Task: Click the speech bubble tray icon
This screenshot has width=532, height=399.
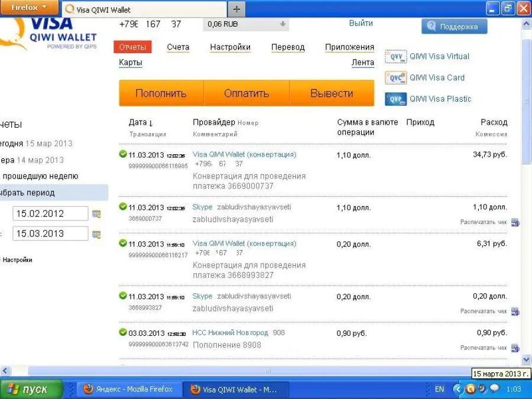Action: [x=495, y=388]
